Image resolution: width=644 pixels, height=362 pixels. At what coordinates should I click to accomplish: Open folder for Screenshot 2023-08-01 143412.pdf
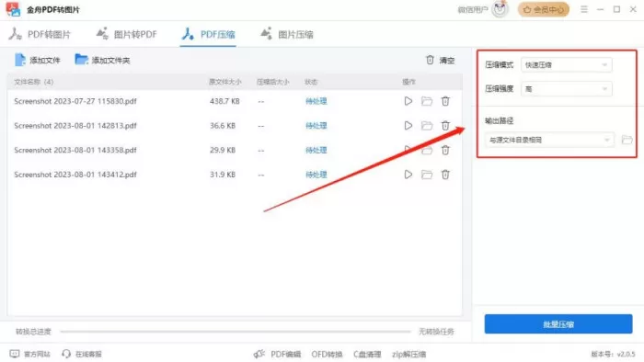(427, 175)
